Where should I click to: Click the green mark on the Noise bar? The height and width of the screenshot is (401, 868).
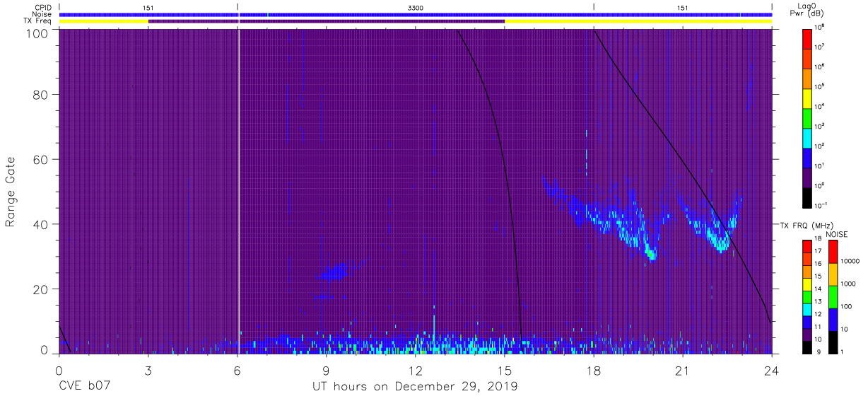tap(268, 14)
